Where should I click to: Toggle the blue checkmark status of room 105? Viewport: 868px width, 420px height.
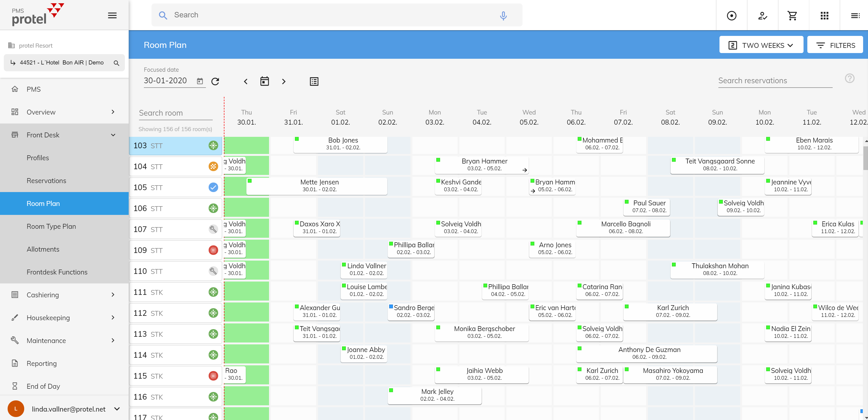coord(213,187)
